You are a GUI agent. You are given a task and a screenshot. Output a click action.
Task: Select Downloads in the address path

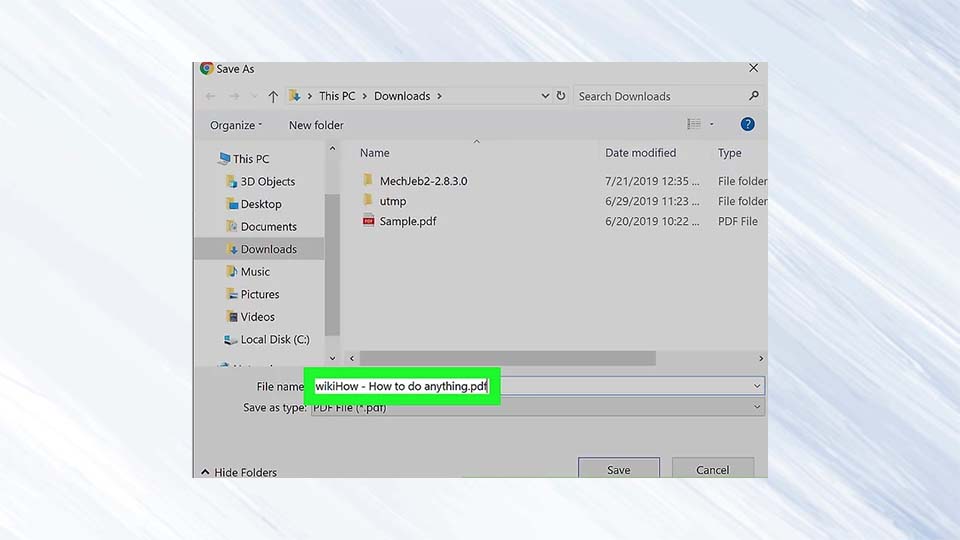(x=402, y=96)
